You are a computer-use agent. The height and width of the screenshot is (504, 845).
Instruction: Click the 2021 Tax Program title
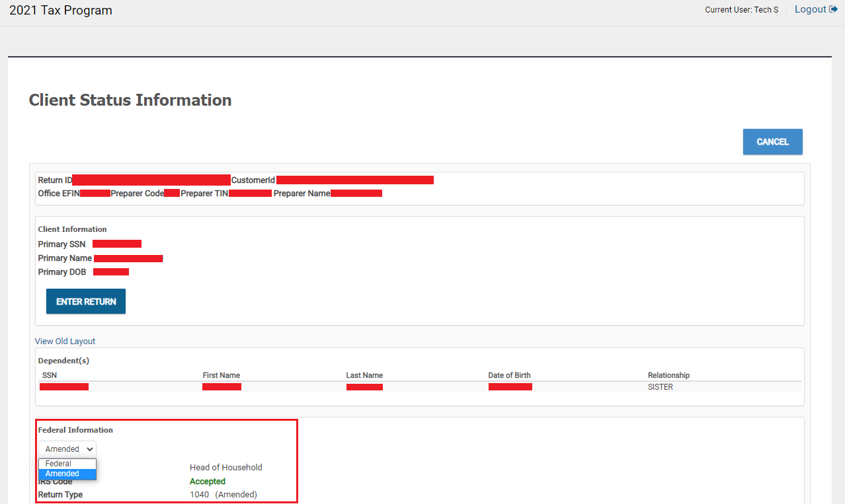(x=61, y=11)
